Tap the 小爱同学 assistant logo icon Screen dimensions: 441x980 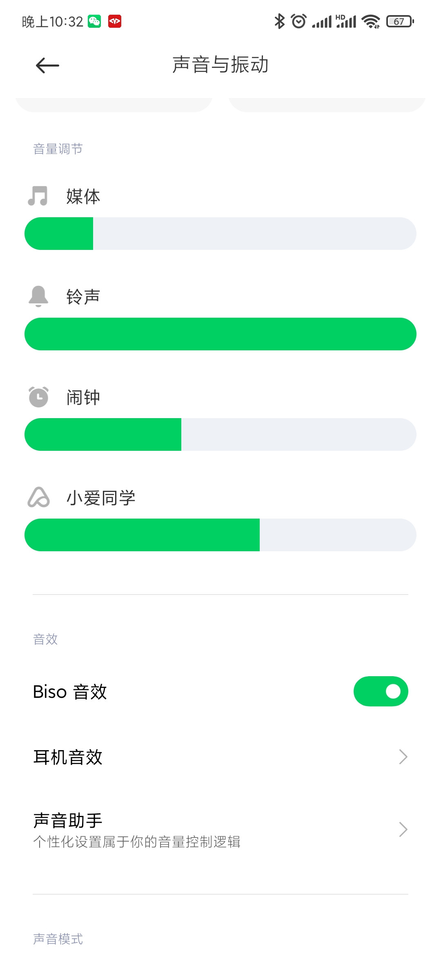click(38, 497)
